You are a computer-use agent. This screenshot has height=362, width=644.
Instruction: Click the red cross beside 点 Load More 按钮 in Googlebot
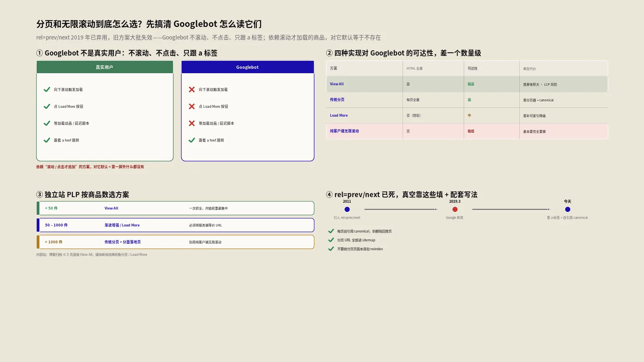point(192,106)
